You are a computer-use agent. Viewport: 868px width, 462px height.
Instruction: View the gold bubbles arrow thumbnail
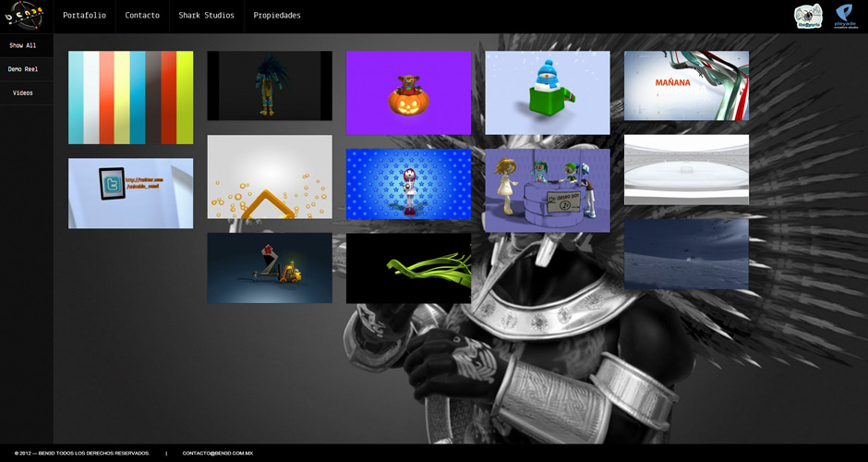[x=270, y=176]
